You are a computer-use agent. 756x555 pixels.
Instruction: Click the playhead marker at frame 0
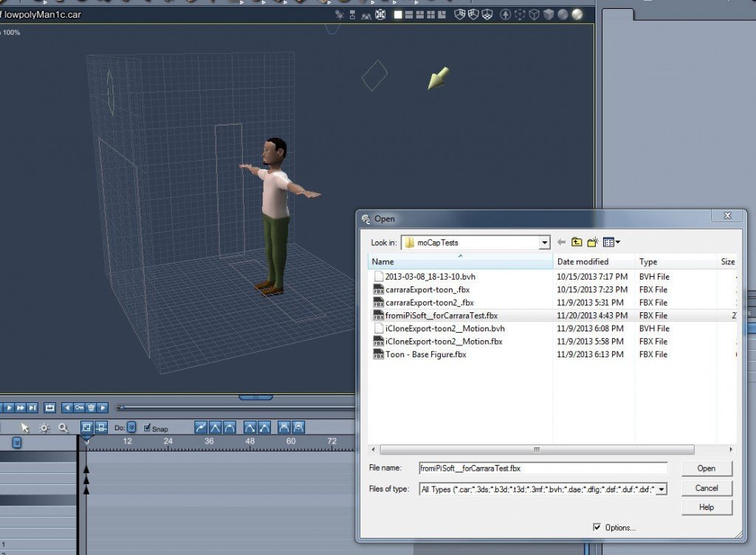pos(86,440)
